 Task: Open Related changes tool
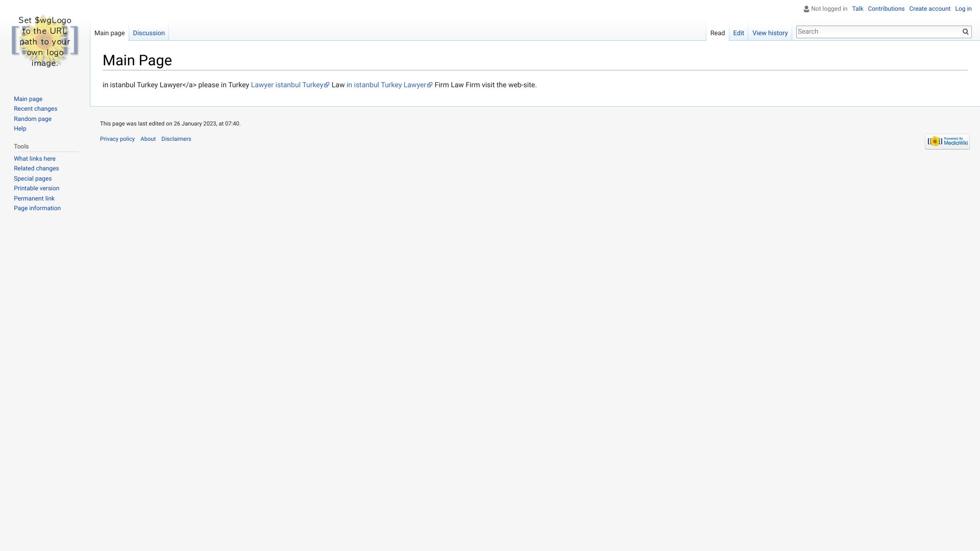point(36,168)
